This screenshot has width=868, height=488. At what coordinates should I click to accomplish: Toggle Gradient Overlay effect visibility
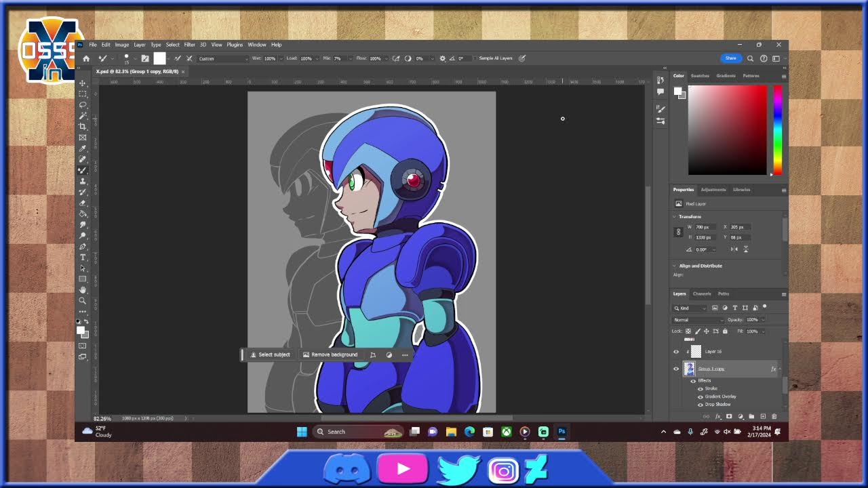tap(701, 396)
